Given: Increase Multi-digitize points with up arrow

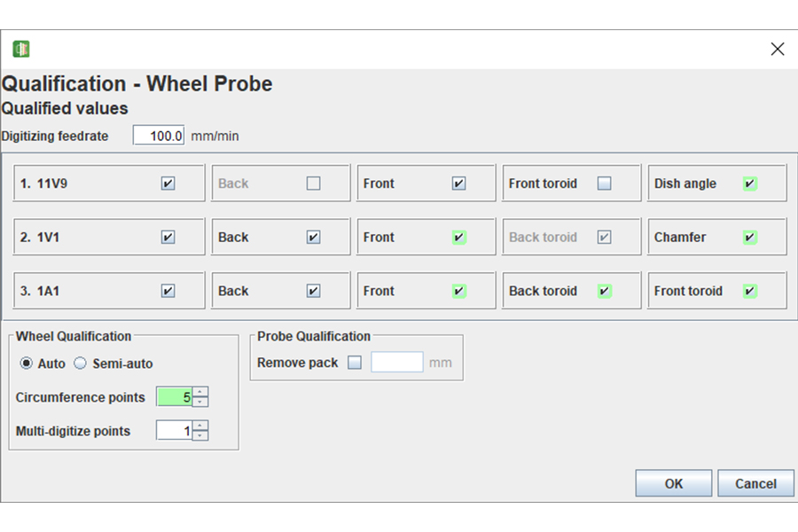Looking at the screenshot, I should [201, 426].
